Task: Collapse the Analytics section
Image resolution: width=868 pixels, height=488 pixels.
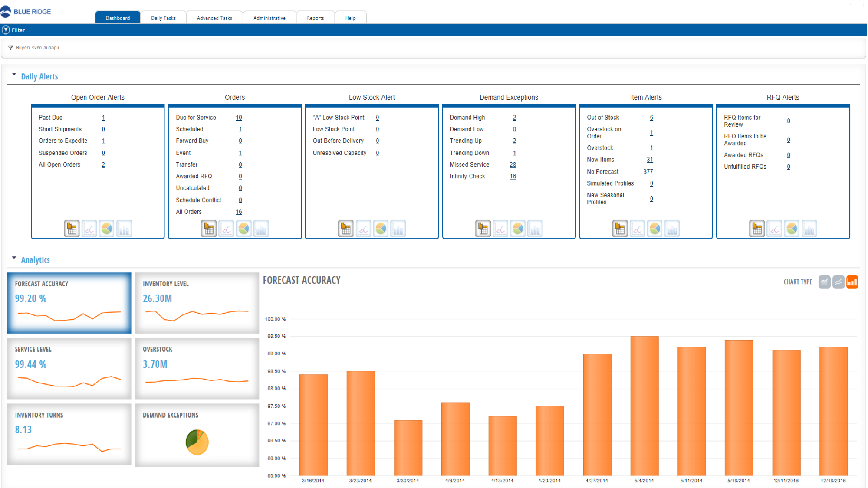Action: pyautogui.click(x=15, y=258)
